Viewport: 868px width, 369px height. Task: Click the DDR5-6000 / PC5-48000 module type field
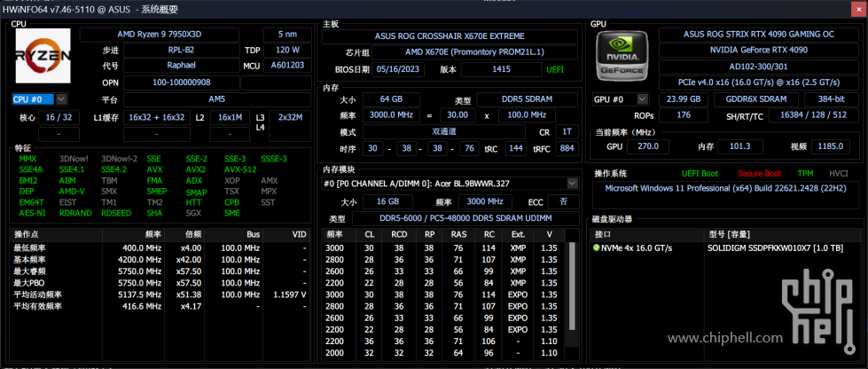coord(465,219)
